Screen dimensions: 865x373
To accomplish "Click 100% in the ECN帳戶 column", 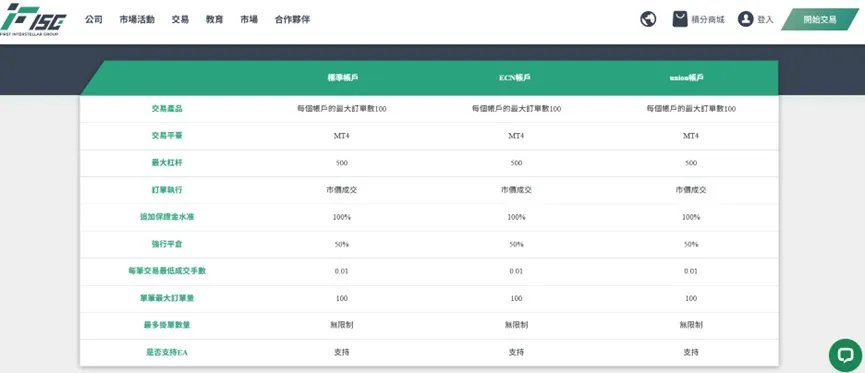I will [x=516, y=217].
